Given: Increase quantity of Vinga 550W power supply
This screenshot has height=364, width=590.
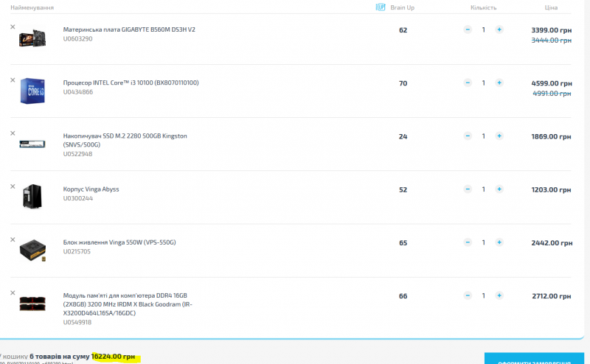Looking at the screenshot, I should click(x=499, y=242).
